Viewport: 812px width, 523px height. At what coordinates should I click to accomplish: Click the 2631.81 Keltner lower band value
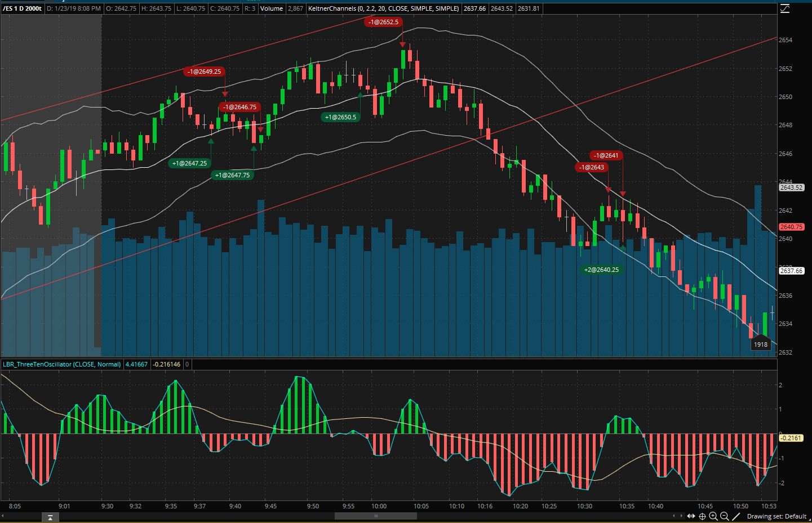[528, 8]
